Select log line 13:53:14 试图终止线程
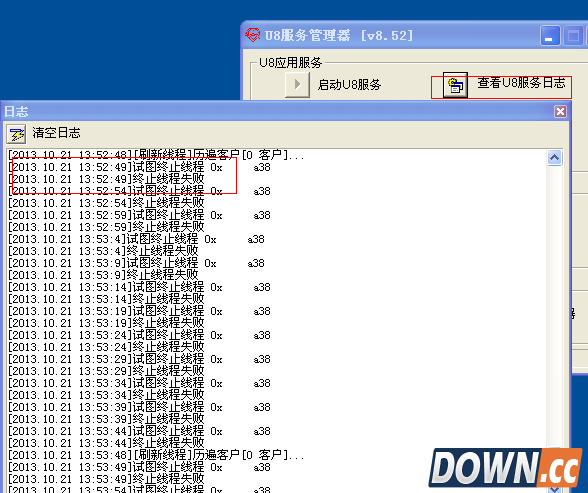The image size is (588, 493). coord(139,287)
